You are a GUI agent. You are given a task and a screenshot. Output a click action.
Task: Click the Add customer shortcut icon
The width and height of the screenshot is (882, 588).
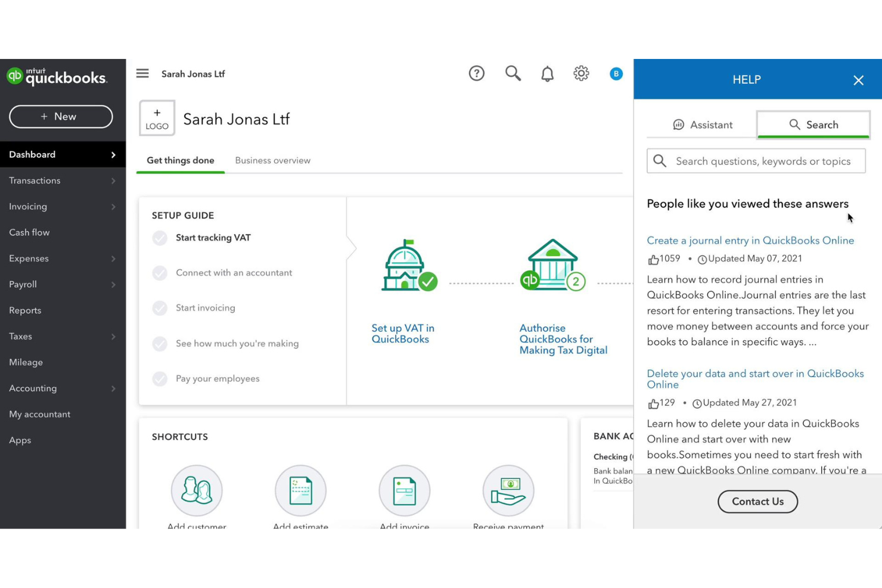coord(197,490)
